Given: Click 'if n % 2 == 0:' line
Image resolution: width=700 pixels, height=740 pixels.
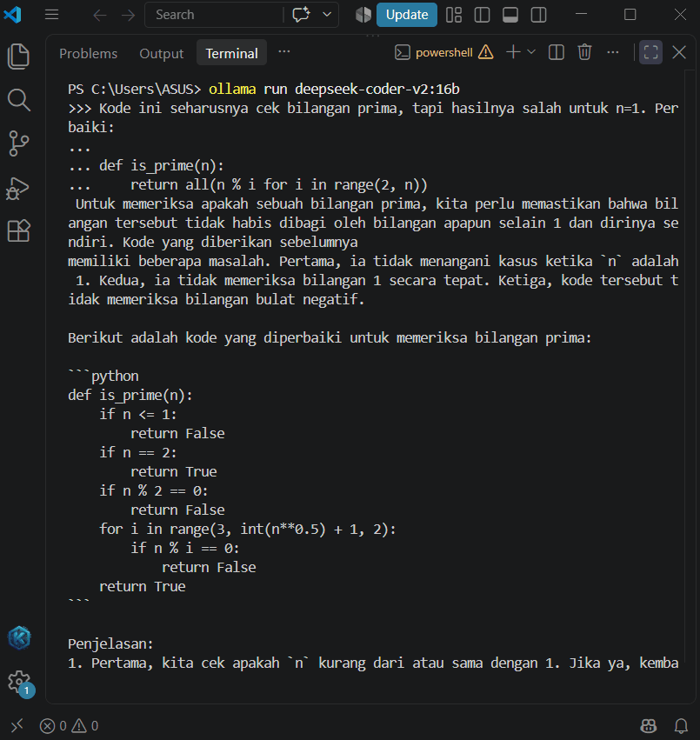Looking at the screenshot, I should 153,490.
